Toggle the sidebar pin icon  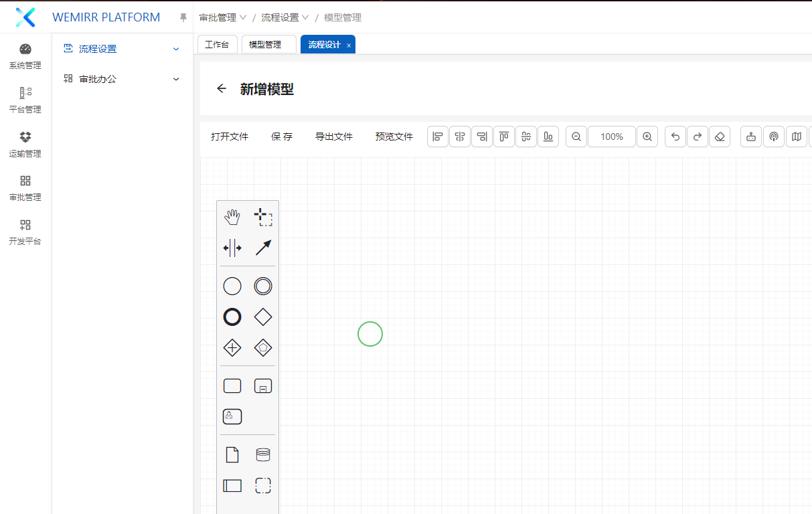click(183, 17)
